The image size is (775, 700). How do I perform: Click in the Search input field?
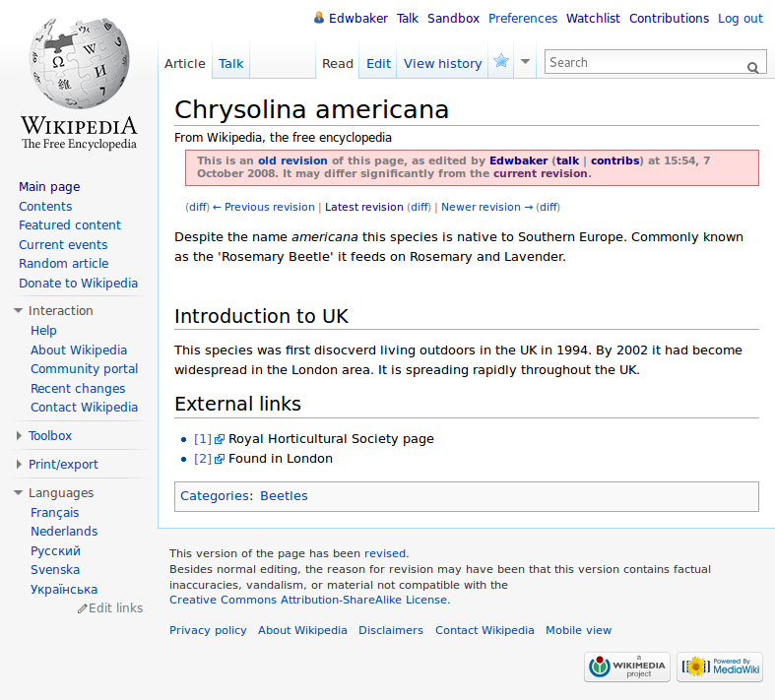coord(644,62)
